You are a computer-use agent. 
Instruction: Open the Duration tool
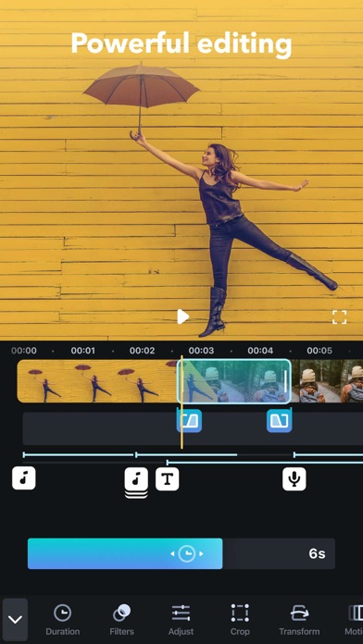[x=62, y=619]
